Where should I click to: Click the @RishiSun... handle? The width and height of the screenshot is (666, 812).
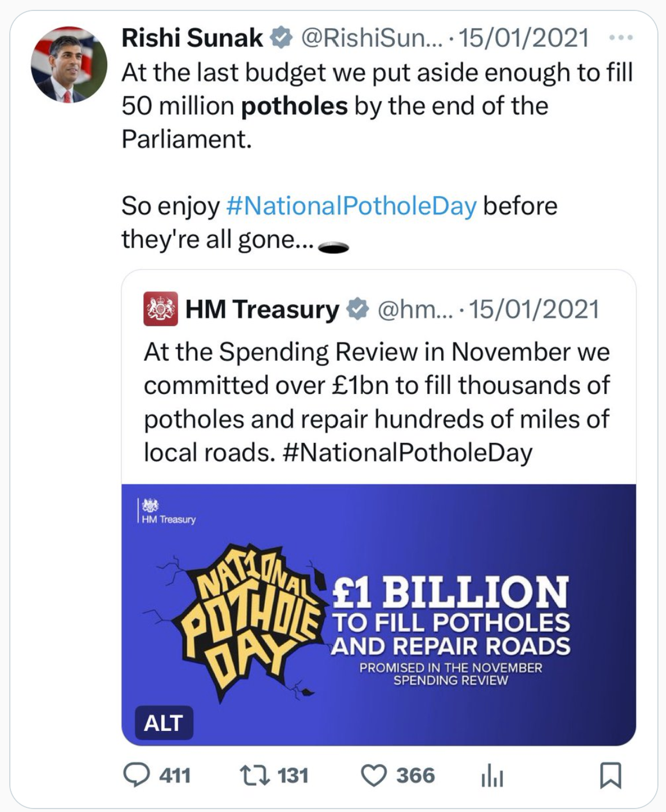tap(372, 38)
